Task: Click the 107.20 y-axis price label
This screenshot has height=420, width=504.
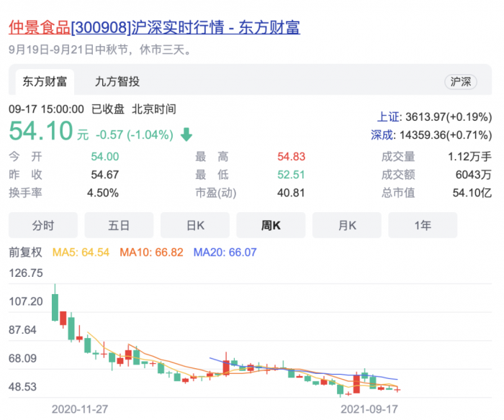Action: 26,301
